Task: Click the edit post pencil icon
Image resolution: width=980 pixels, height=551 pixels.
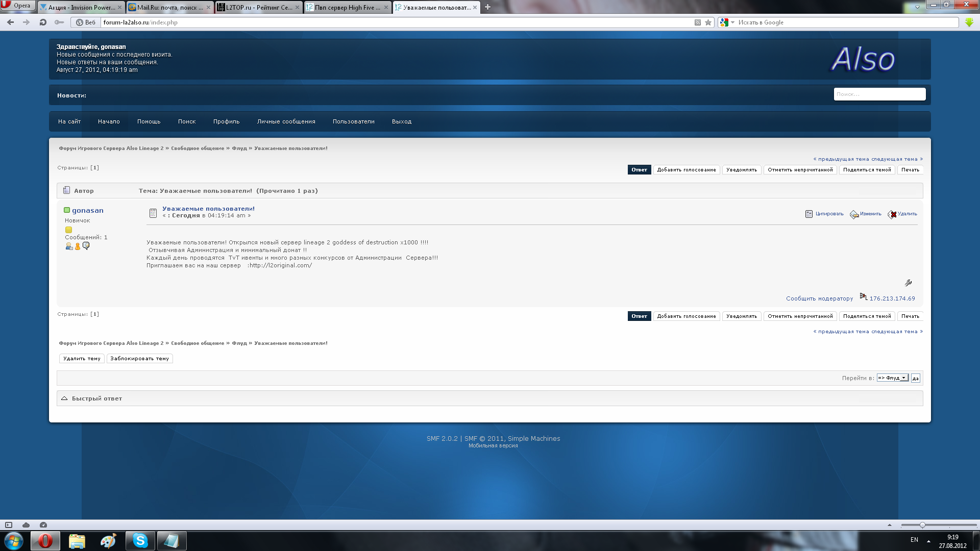Action: [x=854, y=214]
